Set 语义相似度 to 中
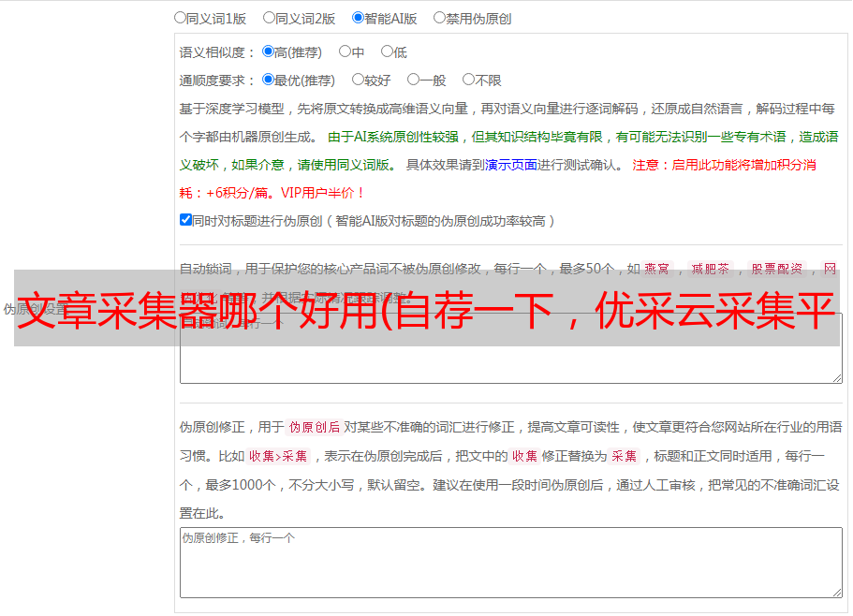This screenshot has width=853, height=616. (x=345, y=51)
